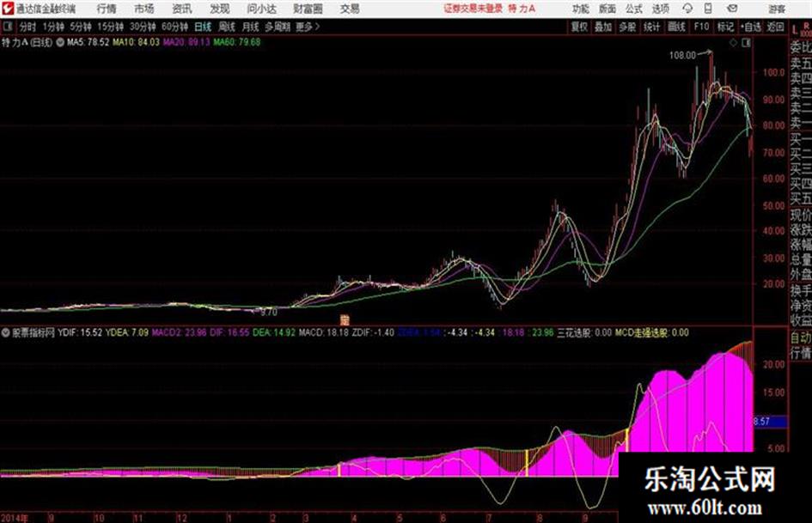Viewport: 812px width, 523px height.
Task: Click the YDIF: 15.52 indicator value
Action: click(x=80, y=332)
